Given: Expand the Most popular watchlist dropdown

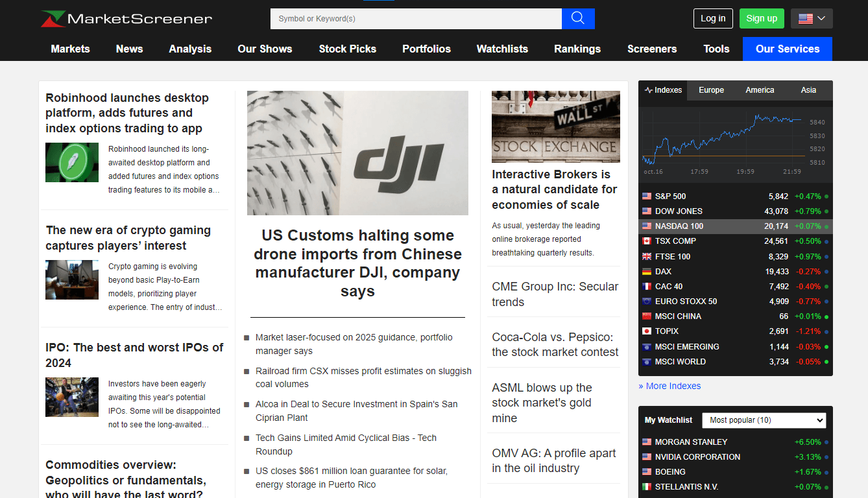Looking at the screenshot, I should coord(764,420).
